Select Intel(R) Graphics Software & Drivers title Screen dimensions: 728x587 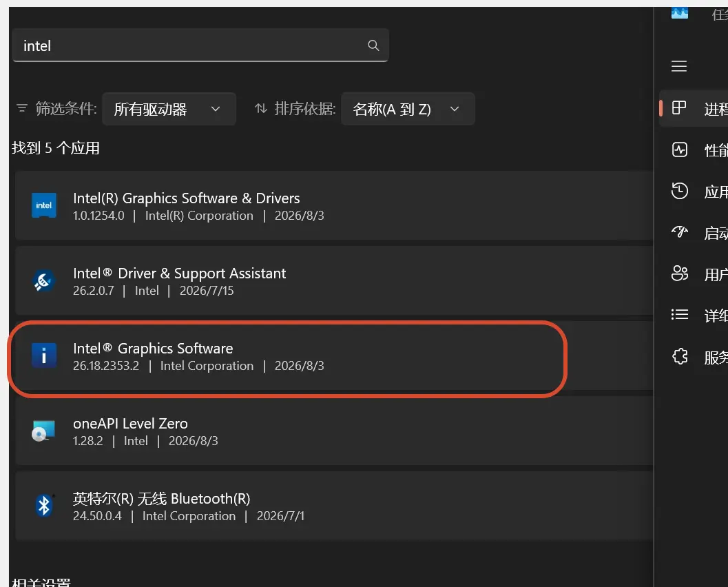[x=186, y=198]
